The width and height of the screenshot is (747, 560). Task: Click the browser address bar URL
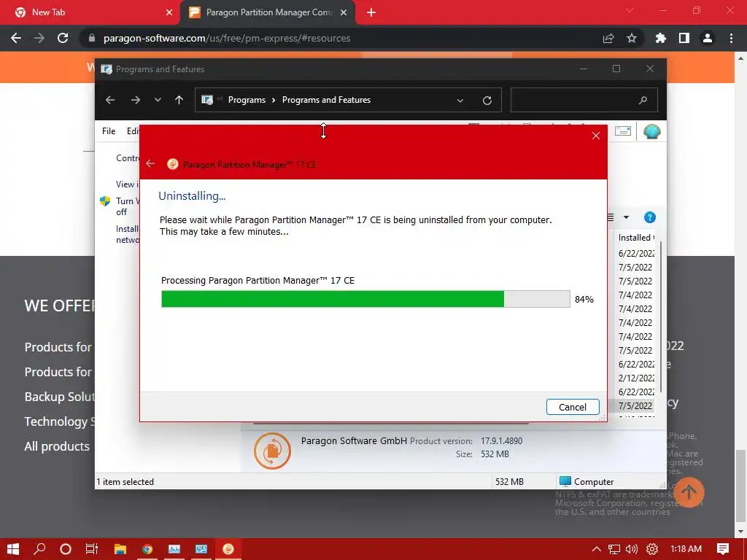227,38
